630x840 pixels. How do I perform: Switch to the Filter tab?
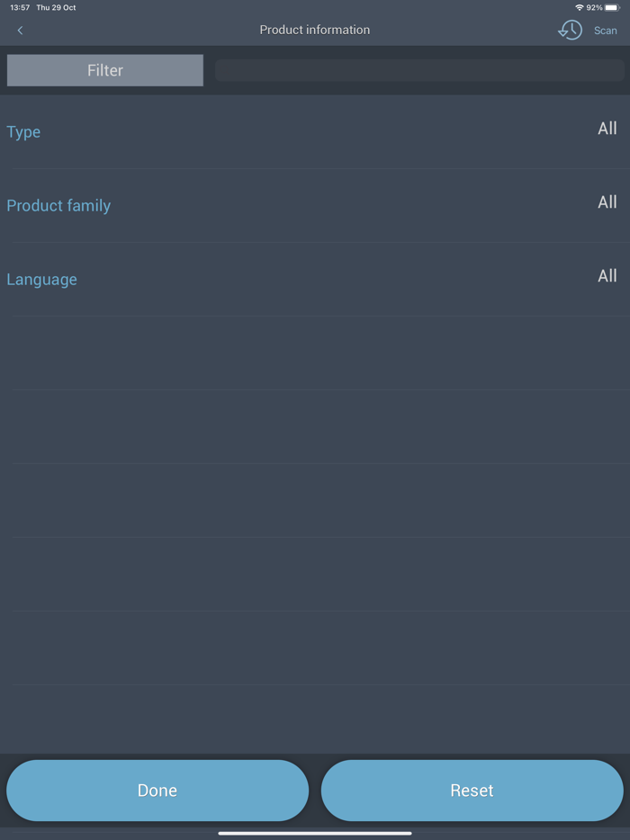click(x=104, y=69)
